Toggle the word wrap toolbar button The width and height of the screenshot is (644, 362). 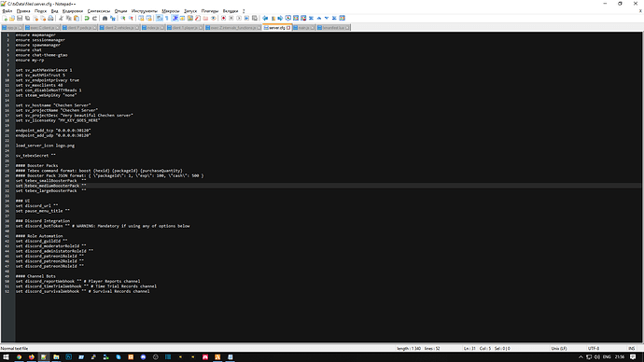pos(159,18)
